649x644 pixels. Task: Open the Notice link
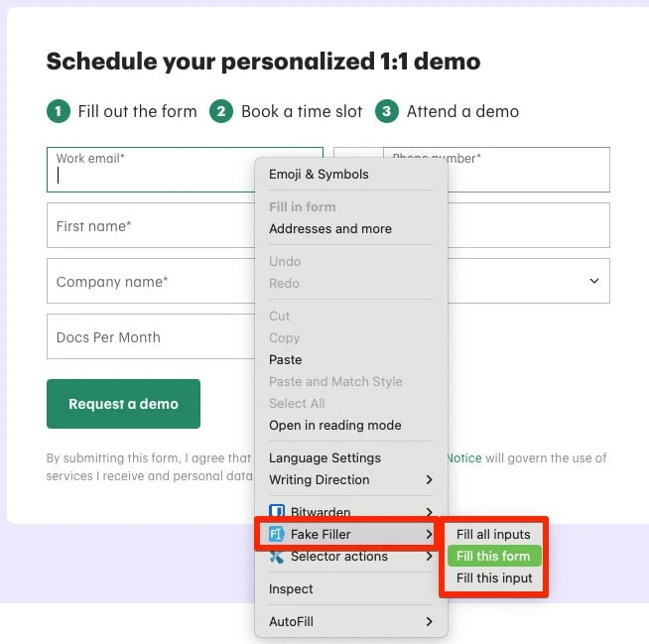464,458
